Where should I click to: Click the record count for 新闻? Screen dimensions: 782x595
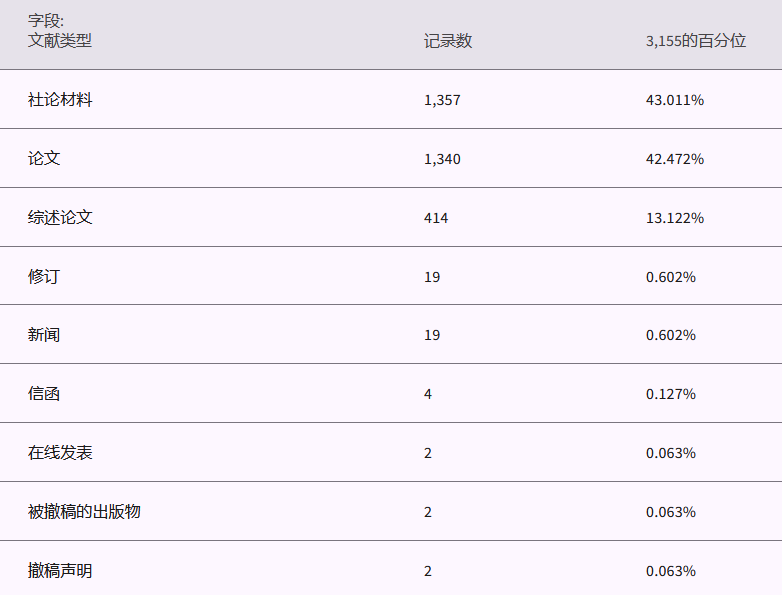[x=432, y=335]
